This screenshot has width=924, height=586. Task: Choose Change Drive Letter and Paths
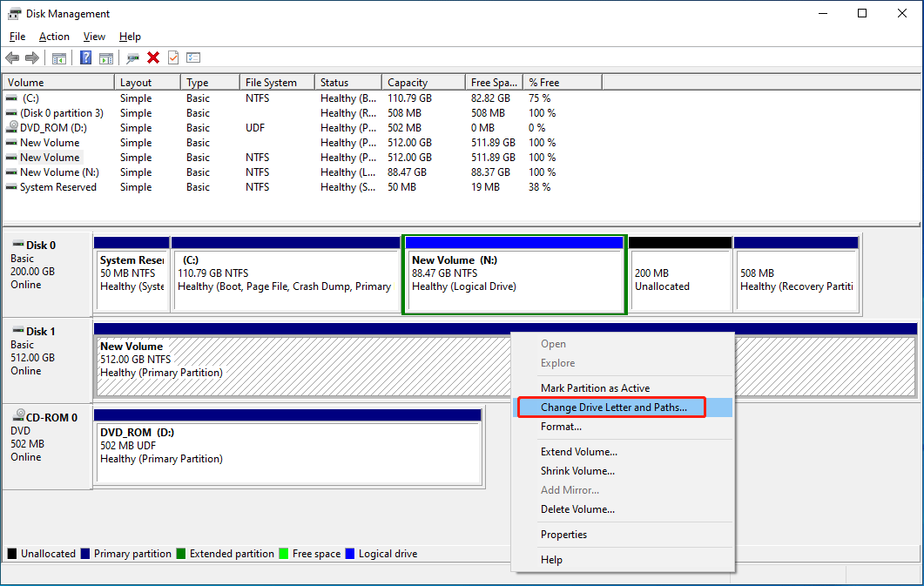coord(612,408)
